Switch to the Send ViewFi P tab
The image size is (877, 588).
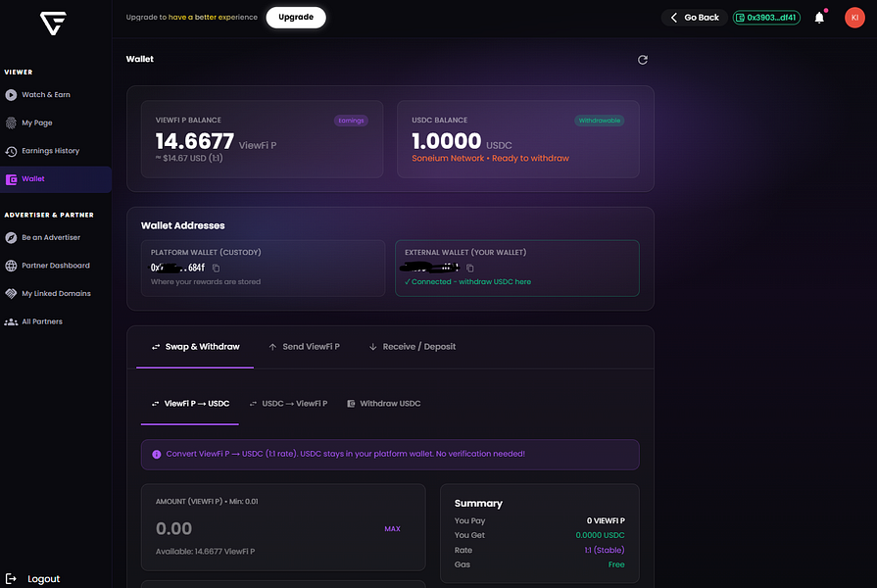tap(304, 347)
